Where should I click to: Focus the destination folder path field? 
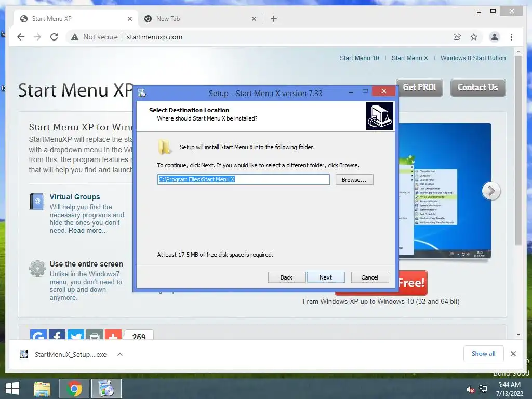(x=243, y=179)
